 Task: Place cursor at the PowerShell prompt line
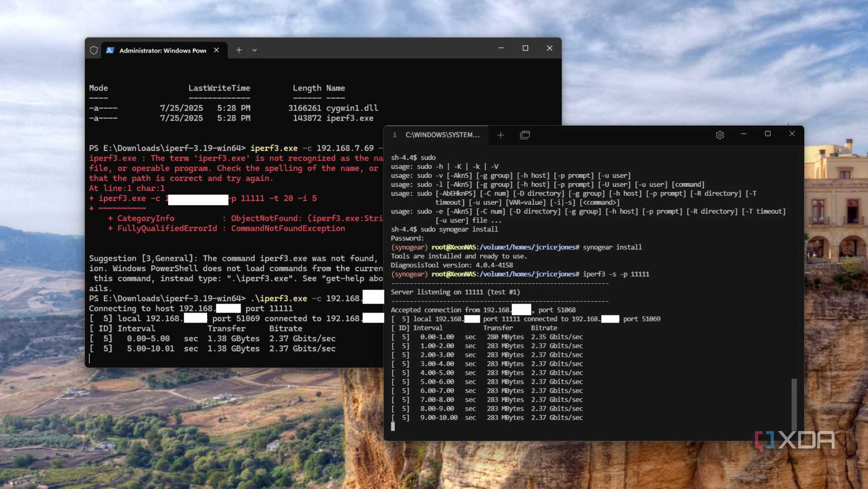click(89, 358)
